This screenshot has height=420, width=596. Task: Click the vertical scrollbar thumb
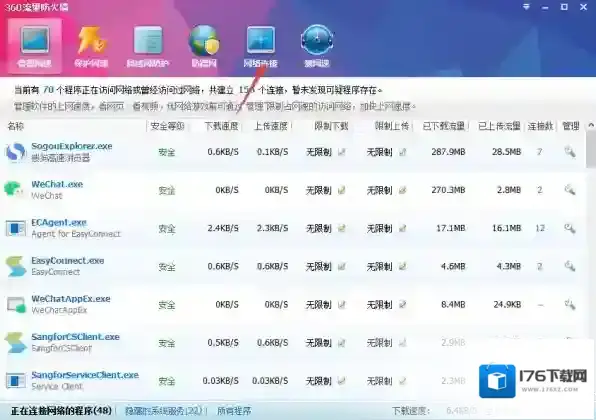(591, 149)
